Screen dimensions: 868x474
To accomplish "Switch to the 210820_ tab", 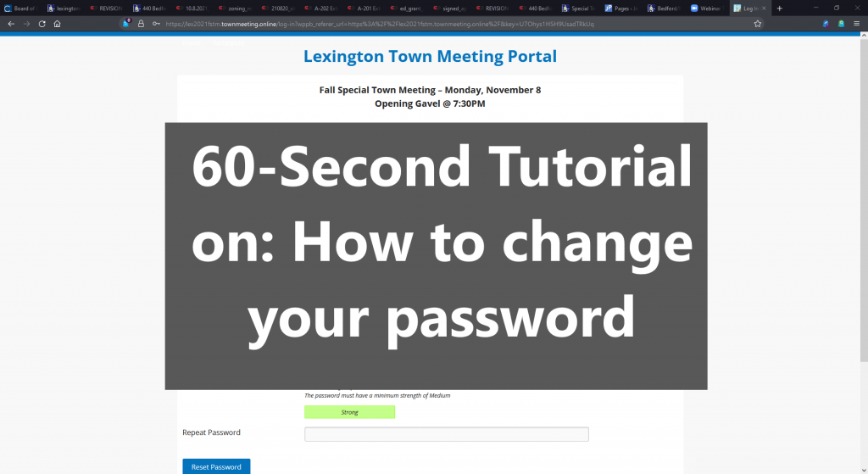I will point(278,8).
